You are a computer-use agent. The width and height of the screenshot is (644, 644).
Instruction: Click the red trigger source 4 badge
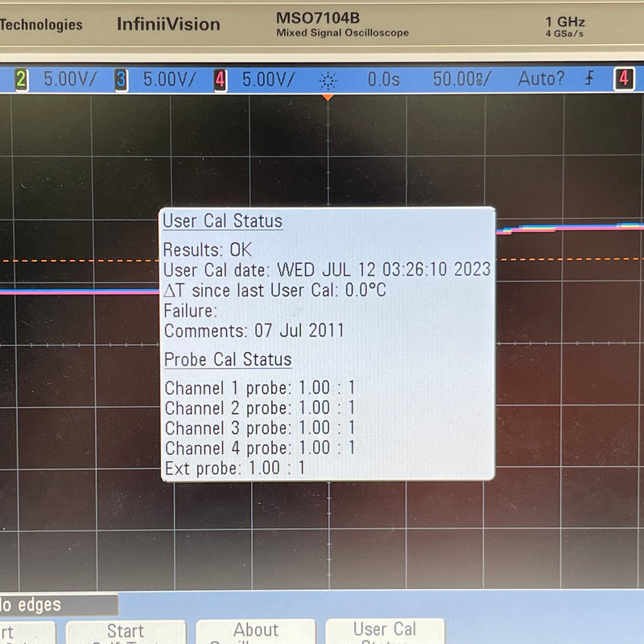[x=623, y=79]
